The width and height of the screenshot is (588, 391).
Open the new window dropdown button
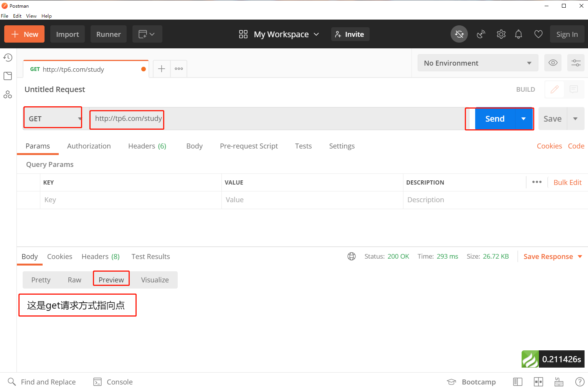pyautogui.click(x=147, y=34)
